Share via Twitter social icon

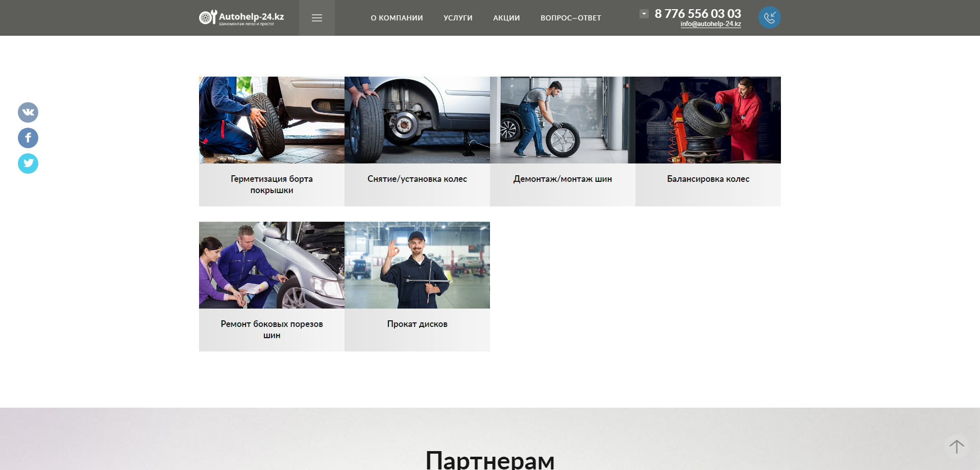click(x=28, y=163)
